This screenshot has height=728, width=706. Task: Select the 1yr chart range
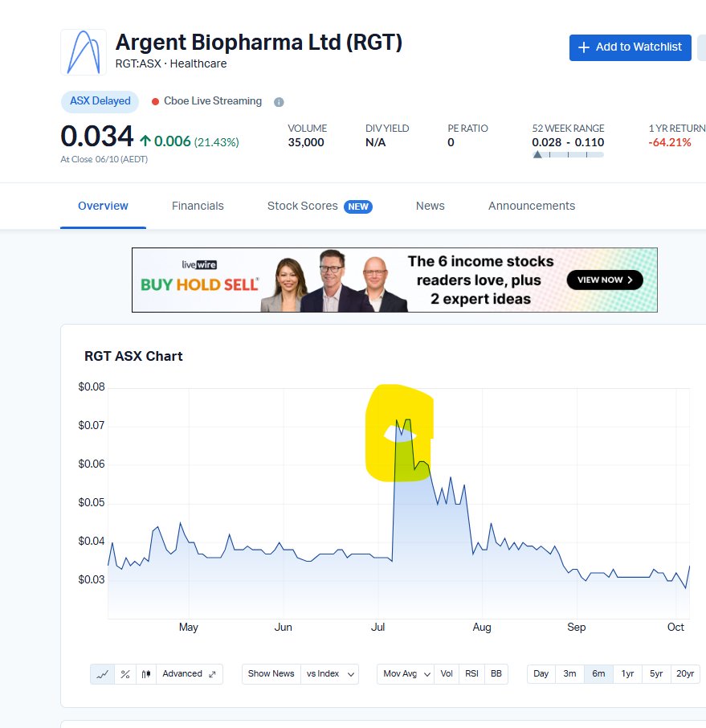point(627,673)
